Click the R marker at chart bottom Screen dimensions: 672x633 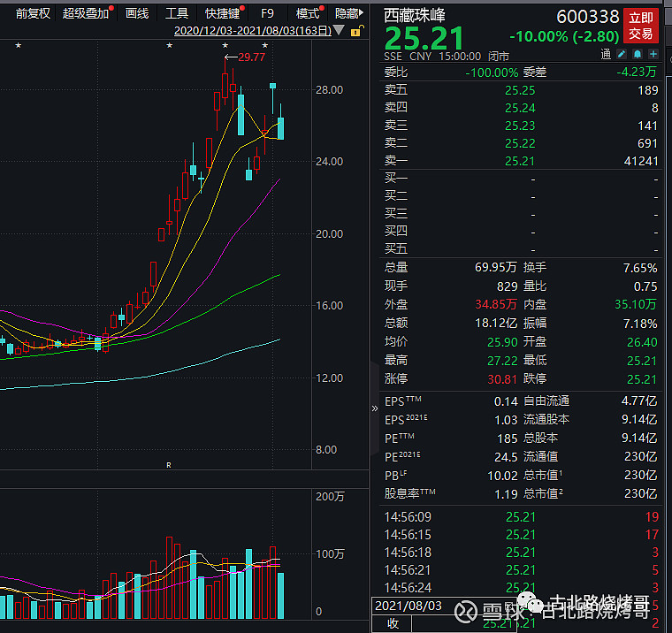coord(168,465)
